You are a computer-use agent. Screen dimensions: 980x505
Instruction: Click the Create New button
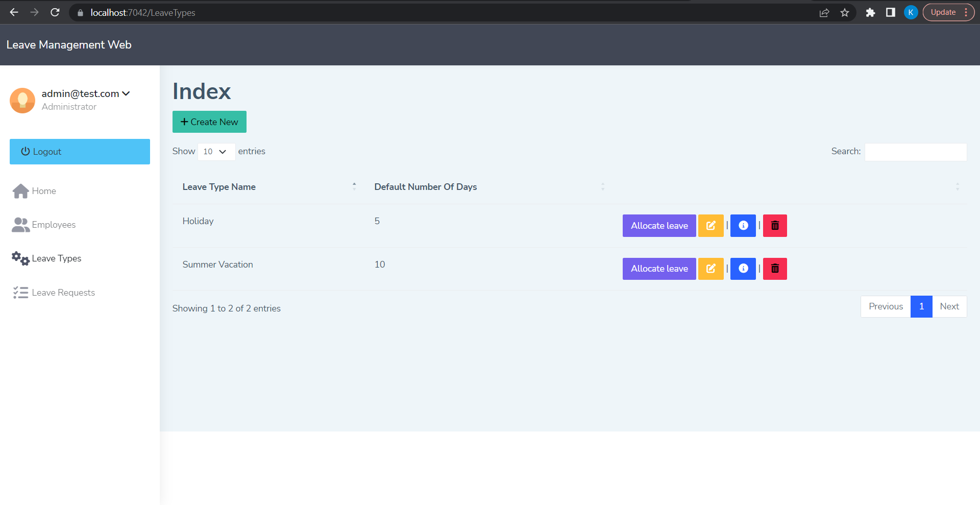[x=209, y=122]
